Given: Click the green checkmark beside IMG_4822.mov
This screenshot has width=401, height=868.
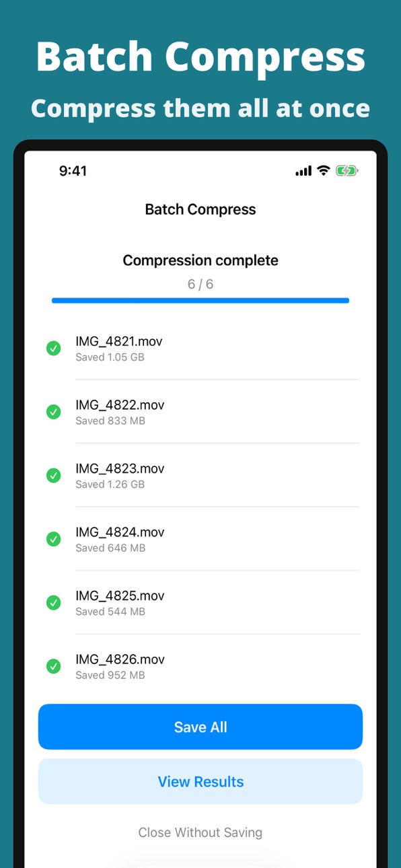Looking at the screenshot, I should 53,412.
